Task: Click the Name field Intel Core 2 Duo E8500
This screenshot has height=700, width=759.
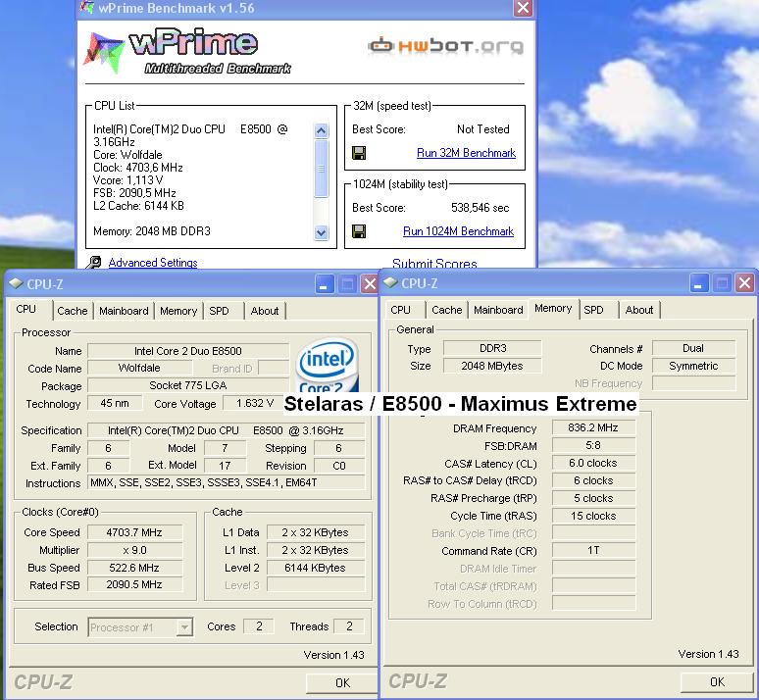Action: pos(188,351)
